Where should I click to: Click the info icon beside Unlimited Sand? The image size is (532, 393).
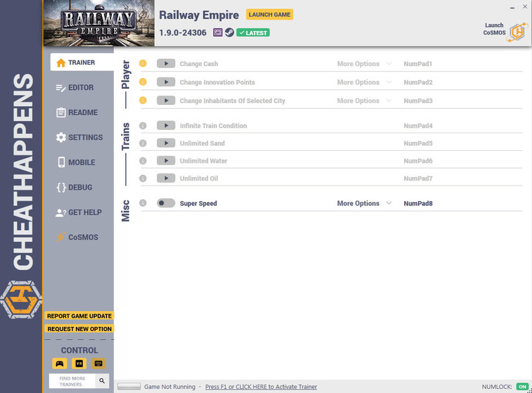click(x=143, y=143)
